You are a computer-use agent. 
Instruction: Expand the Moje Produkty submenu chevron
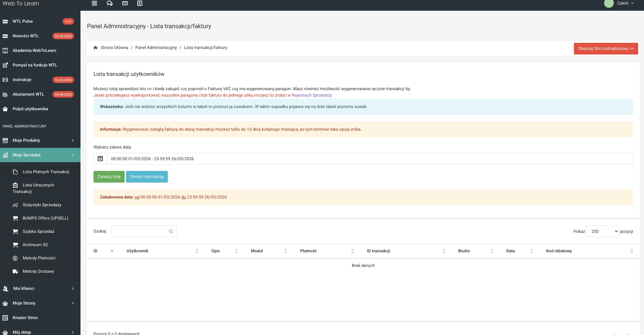point(73,140)
